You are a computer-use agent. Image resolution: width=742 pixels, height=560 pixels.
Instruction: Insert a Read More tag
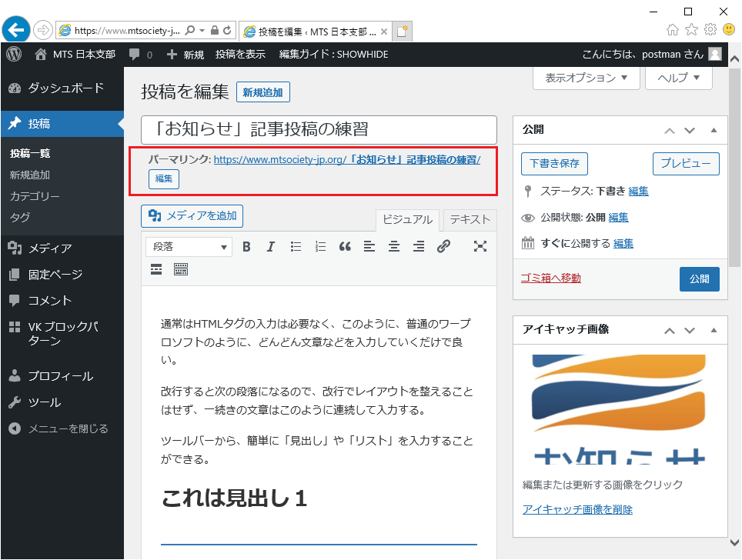point(156,269)
